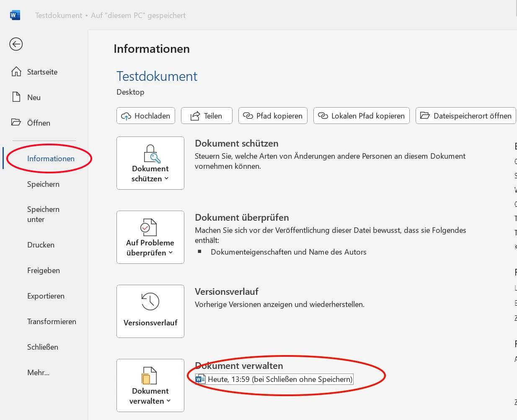Image resolution: width=517 pixels, height=420 pixels.
Task: Click the Word logo in title bar
Action: pyautogui.click(x=15, y=15)
